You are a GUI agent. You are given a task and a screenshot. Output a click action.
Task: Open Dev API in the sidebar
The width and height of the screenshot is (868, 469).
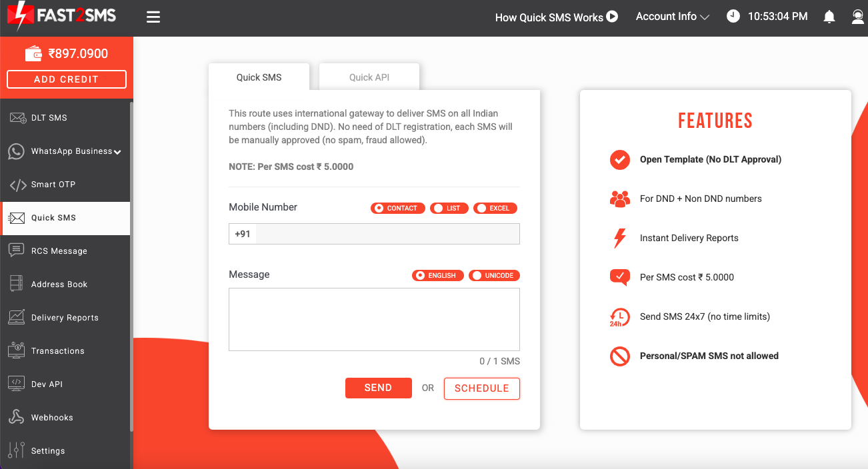[65, 384]
